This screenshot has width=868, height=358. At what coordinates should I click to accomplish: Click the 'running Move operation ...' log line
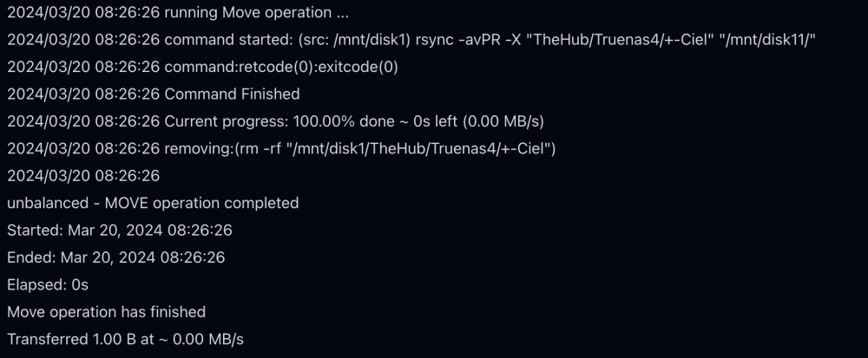[178, 13]
